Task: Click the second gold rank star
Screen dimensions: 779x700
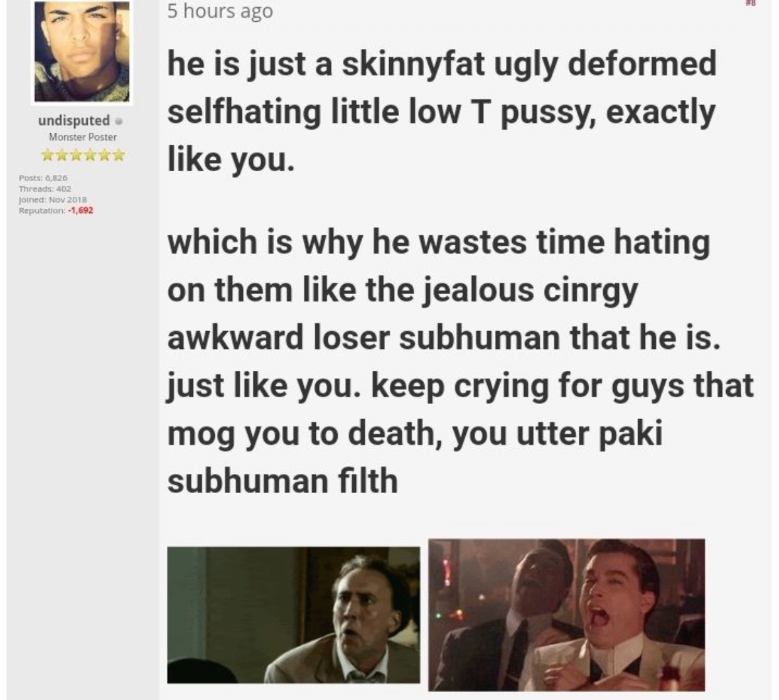Action: [x=62, y=155]
